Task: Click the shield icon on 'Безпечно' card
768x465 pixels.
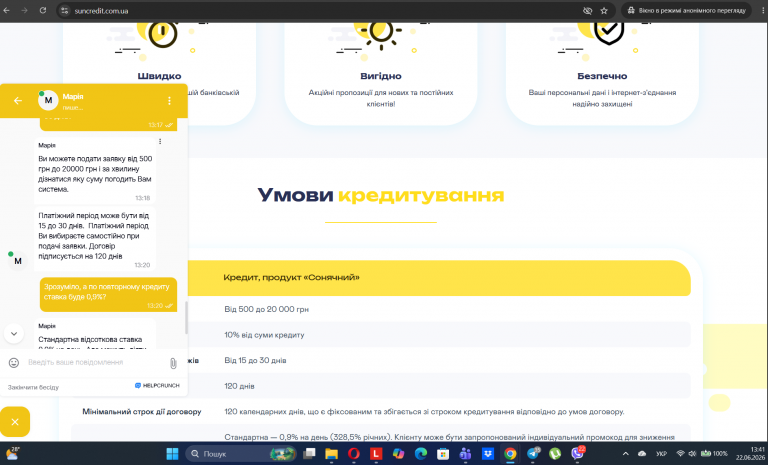Action: [609, 32]
